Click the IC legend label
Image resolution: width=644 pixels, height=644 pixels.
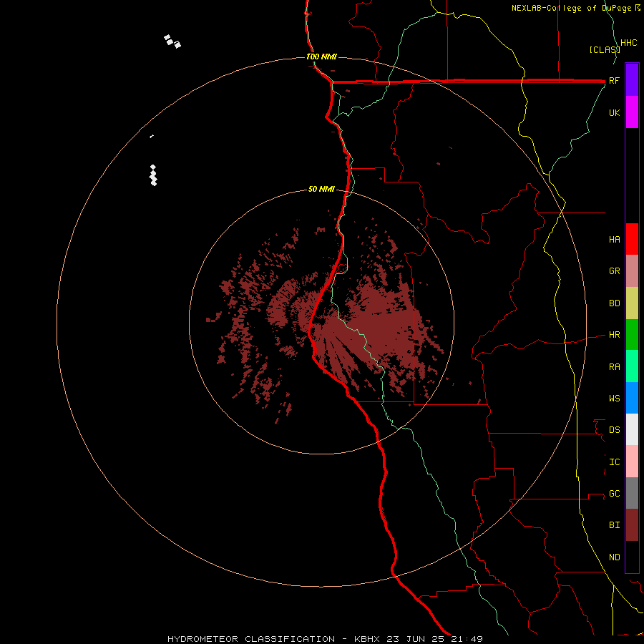(x=615, y=462)
